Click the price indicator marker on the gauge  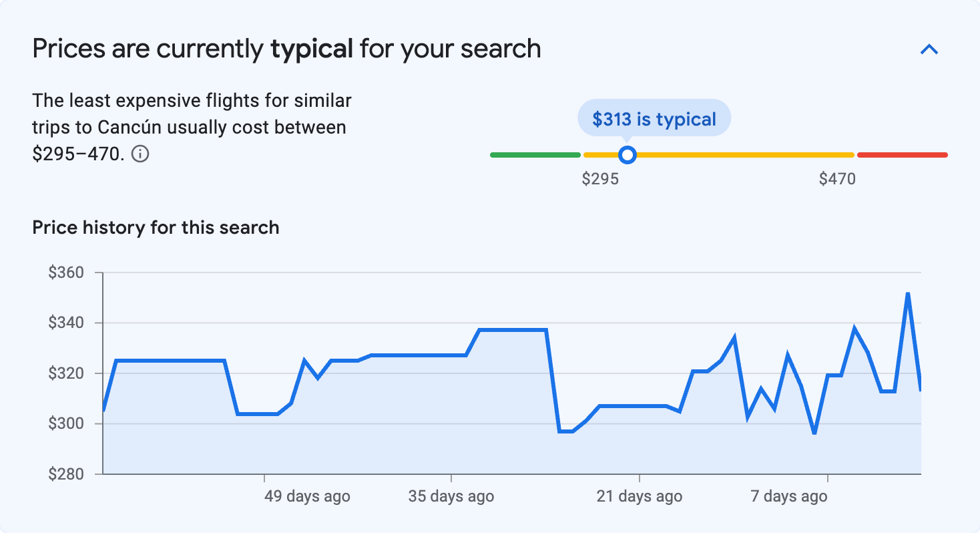[x=628, y=154]
